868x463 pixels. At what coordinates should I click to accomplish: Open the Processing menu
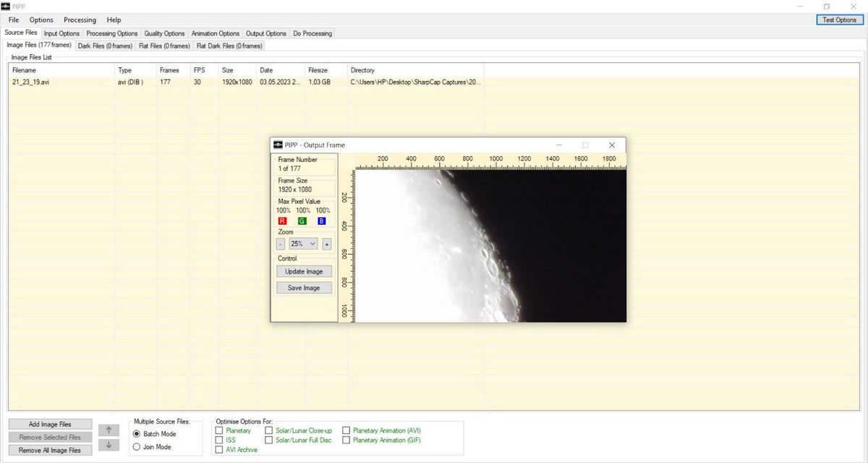click(x=80, y=20)
